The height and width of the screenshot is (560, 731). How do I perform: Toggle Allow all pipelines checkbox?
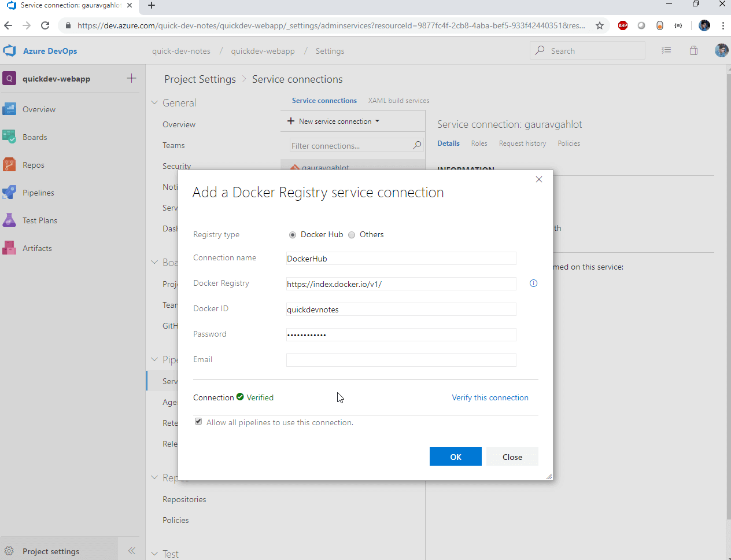coord(198,422)
